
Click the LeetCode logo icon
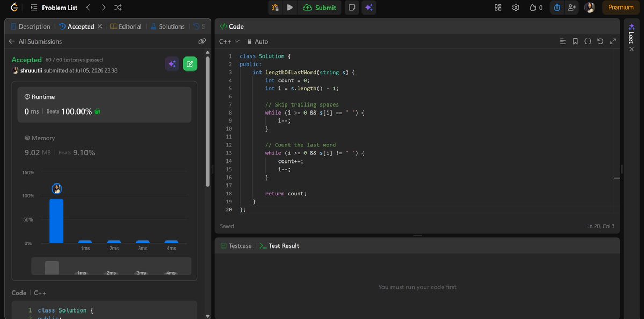(x=14, y=8)
